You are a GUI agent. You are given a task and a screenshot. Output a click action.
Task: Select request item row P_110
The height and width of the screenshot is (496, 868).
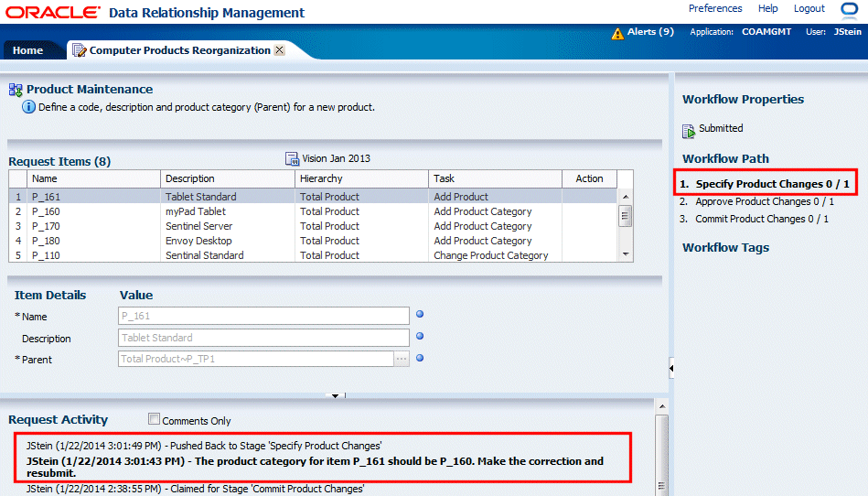point(313,255)
